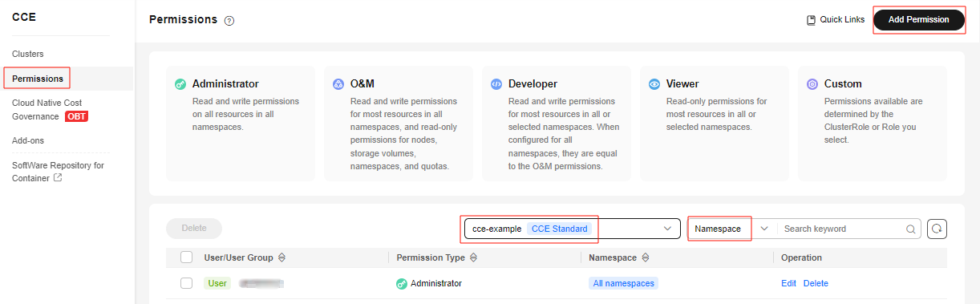This screenshot has height=304, width=980.
Task: Sort by Permission Type column arrows
Action: tap(473, 257)
